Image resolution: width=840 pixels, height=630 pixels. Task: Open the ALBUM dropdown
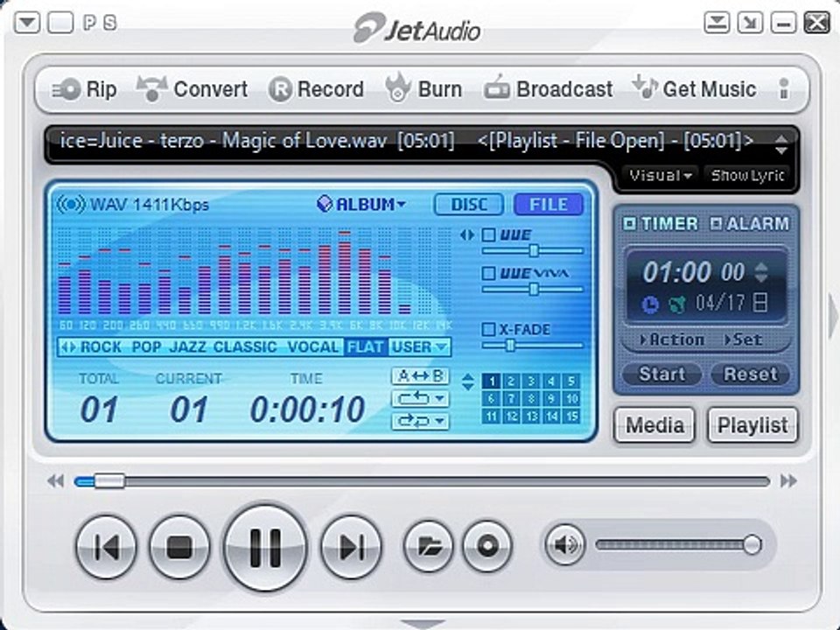coord(361,204)
